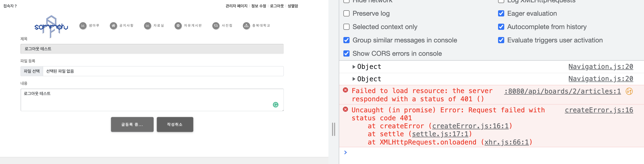The width and height of the screenshot is (644, 164).
Task: Click the 작성취소 cancel button
Action: 175,124
